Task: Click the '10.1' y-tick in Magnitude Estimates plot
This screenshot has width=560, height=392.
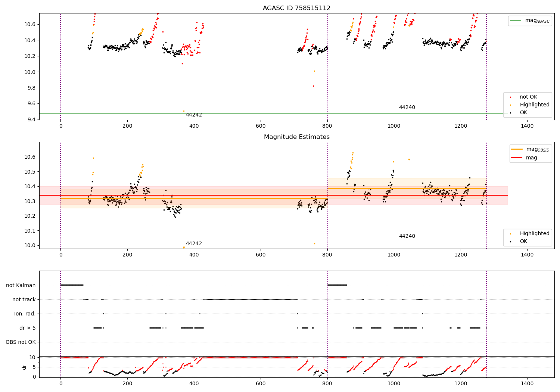Action: 30,231
